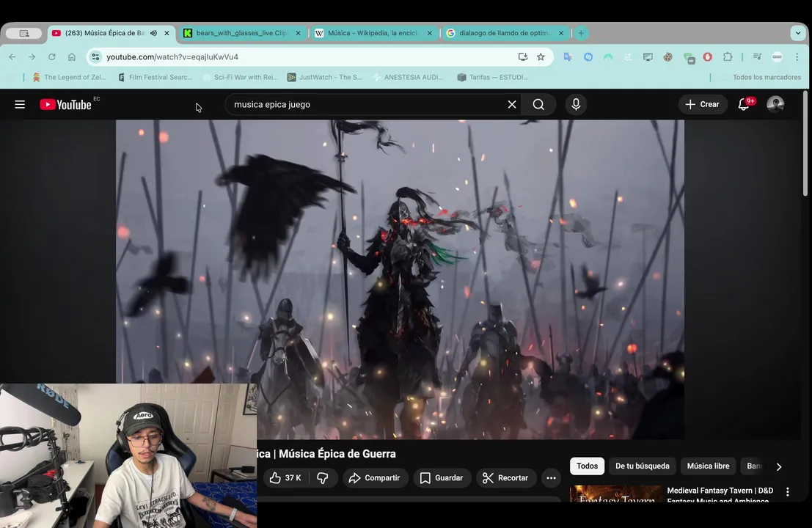Open the account avatar menu
The width and height of the screenshot is (812, 528).
click(775, 105)
